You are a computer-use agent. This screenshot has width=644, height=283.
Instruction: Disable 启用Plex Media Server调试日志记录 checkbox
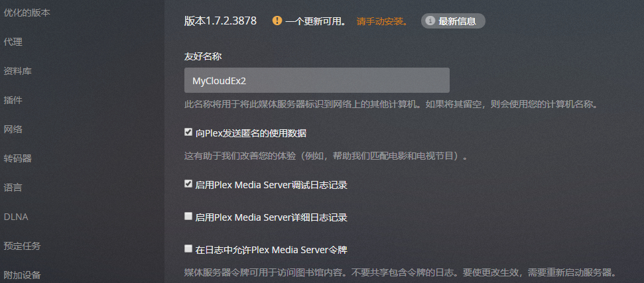pos(188,184)
